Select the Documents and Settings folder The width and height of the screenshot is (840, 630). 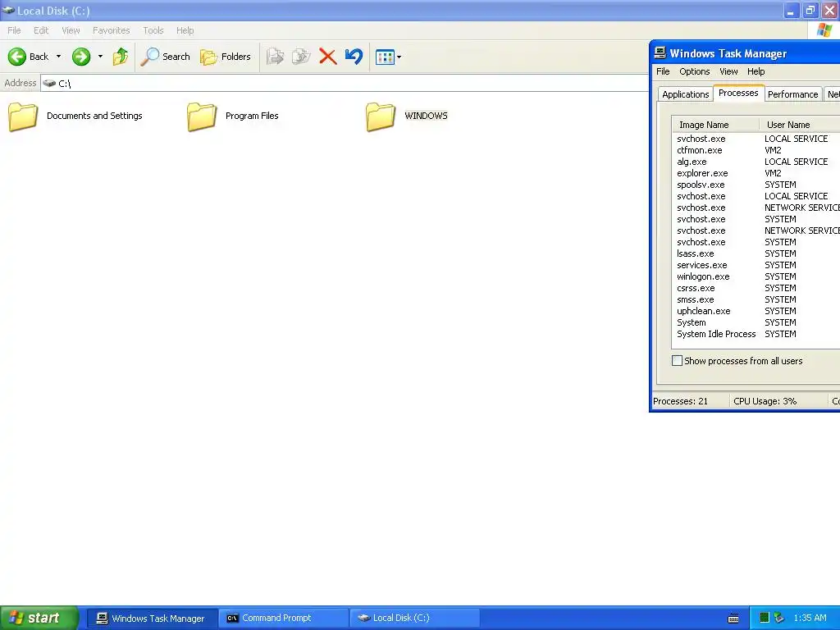[75, 116]
